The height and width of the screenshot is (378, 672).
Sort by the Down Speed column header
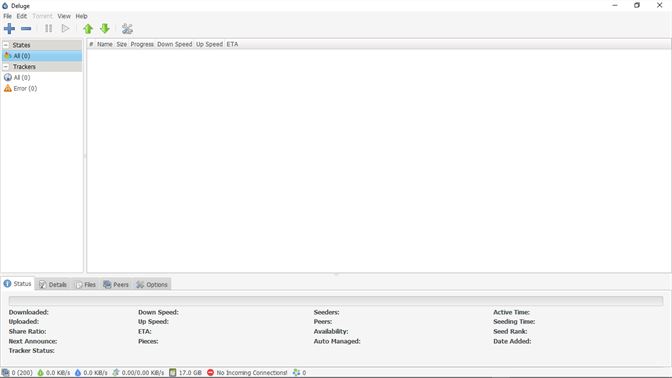pos(174,44)
